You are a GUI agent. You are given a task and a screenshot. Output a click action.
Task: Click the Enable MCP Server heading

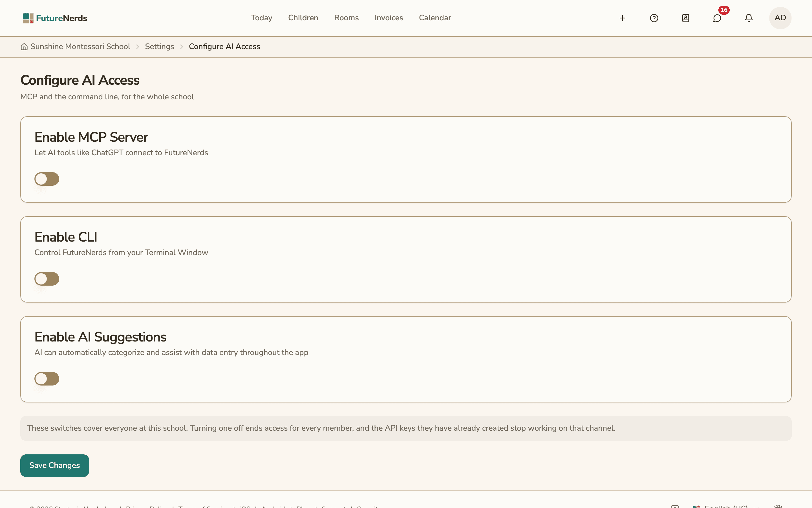coord(91,137)
